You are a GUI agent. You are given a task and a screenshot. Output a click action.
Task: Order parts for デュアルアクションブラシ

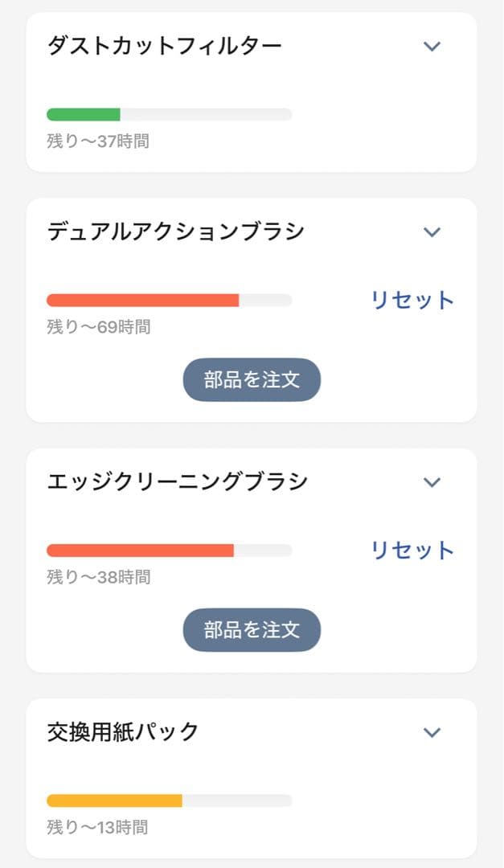(251, 379)
